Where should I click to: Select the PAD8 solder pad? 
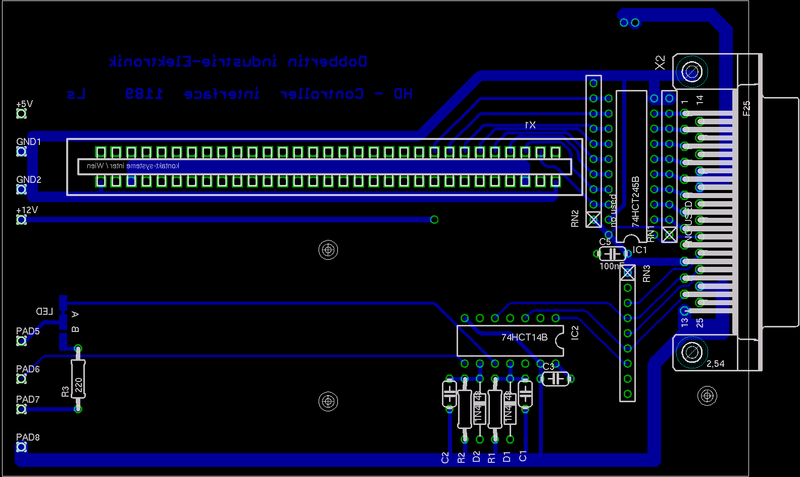coord(20,448)
